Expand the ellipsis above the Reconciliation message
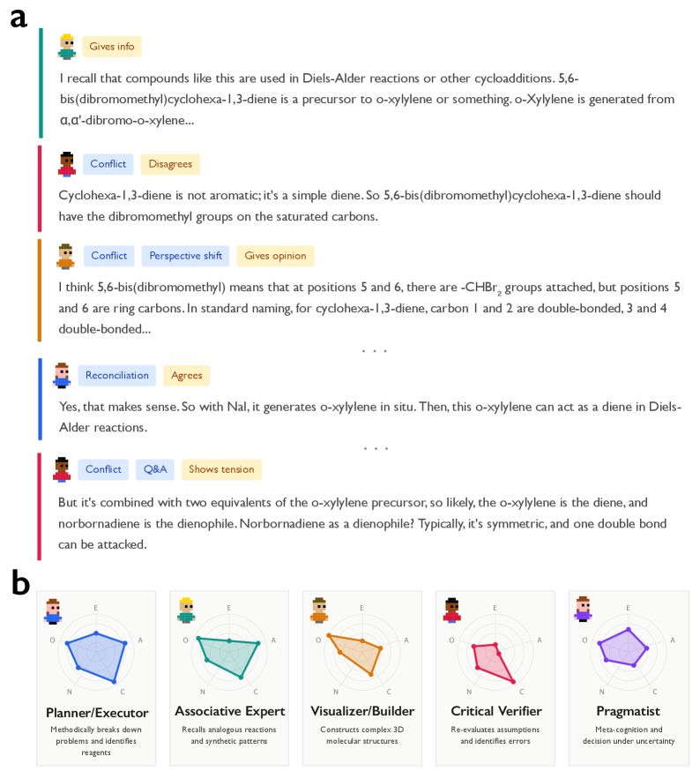This screenshot has height=779, width=700. [375, 351]
